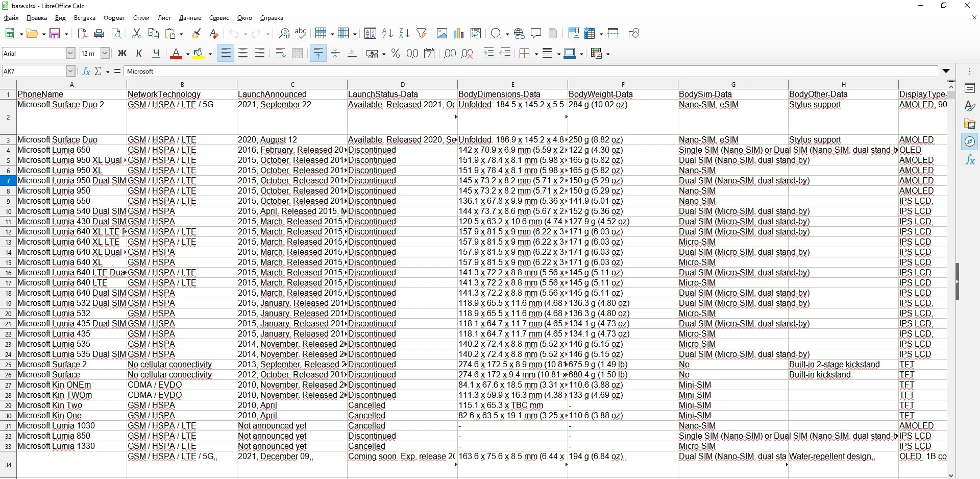Click the Print icon
The image size is (980, 479).
(x=100, y=34)
